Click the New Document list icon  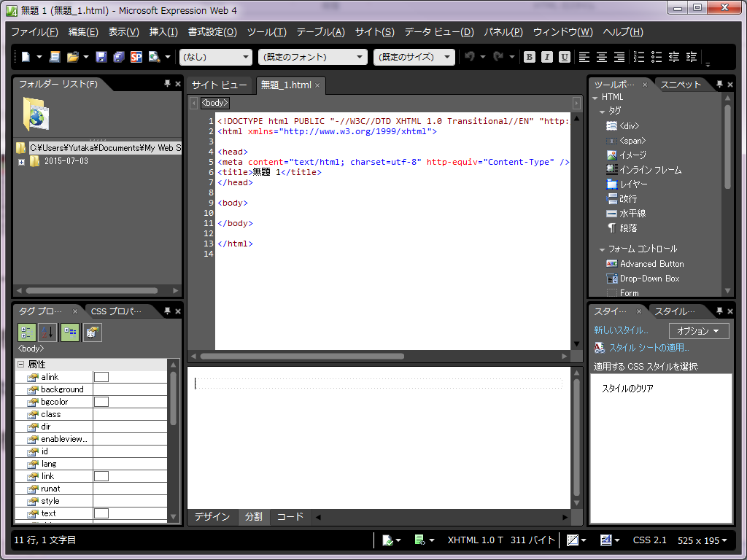(x=55, y=57)
